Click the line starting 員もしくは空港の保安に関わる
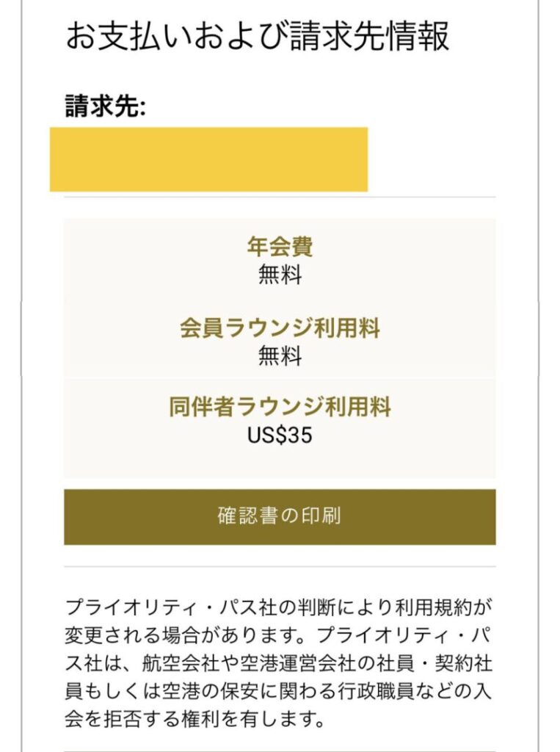 [279, 693]
